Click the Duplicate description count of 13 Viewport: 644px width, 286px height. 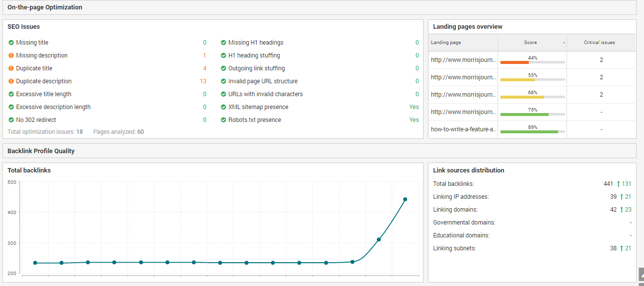click(x=203, y=81)
